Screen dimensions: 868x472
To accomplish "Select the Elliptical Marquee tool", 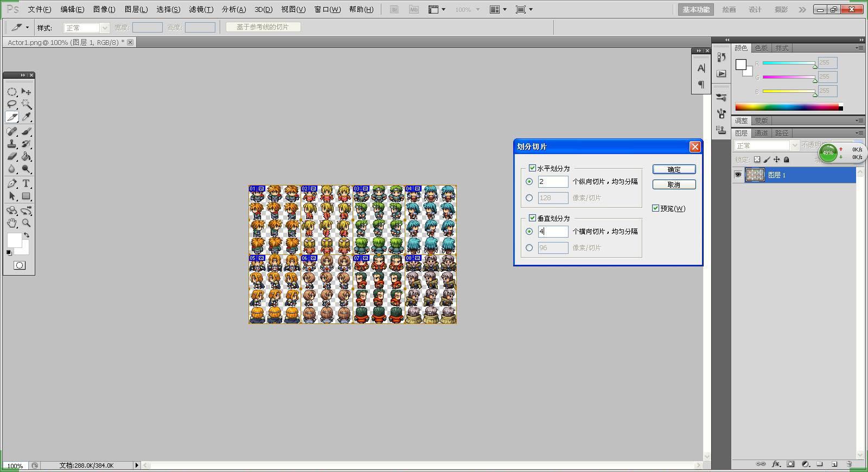I will [x=12, y=92].
